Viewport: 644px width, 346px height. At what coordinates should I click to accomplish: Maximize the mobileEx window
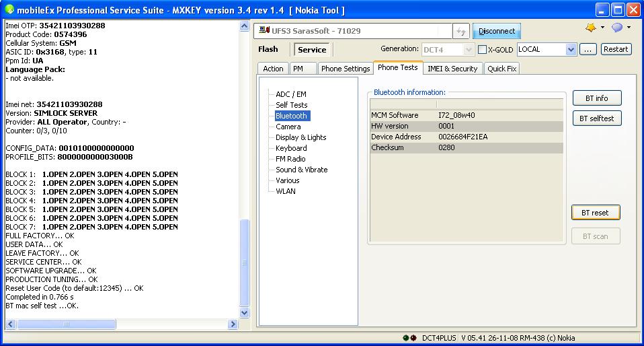618,9
